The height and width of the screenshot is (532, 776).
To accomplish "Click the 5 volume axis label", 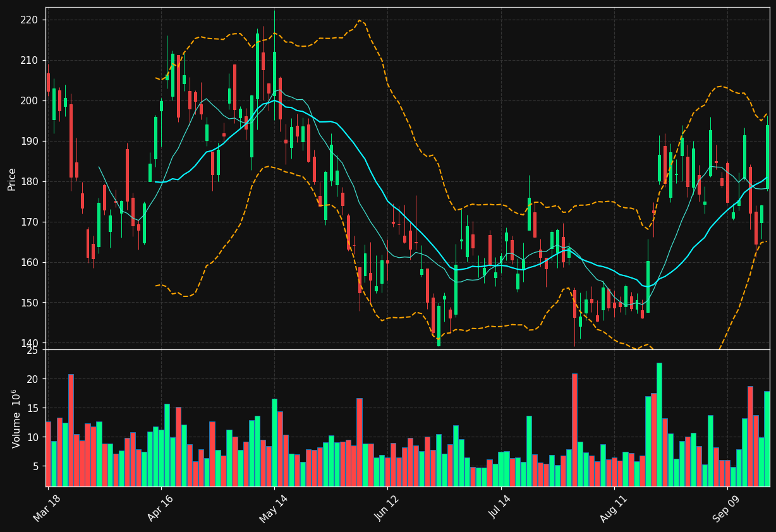I will click(35, 466).
